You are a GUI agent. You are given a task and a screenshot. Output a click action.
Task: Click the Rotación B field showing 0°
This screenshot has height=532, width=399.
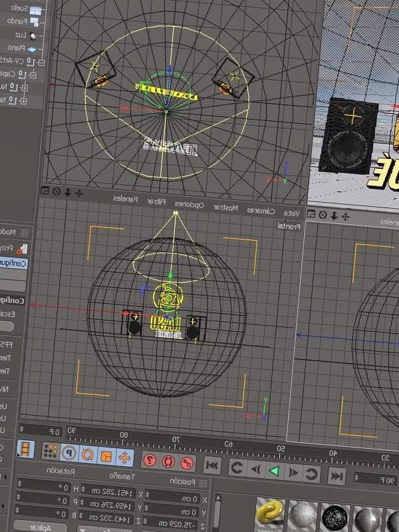tap(43, 513)
